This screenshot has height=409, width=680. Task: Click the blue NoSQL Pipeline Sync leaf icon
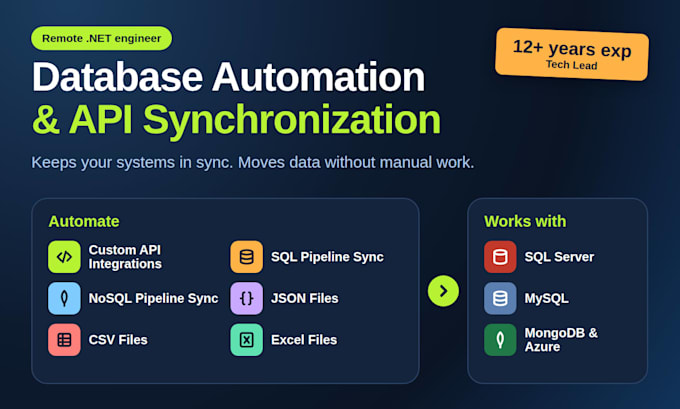tap(64, 298)
